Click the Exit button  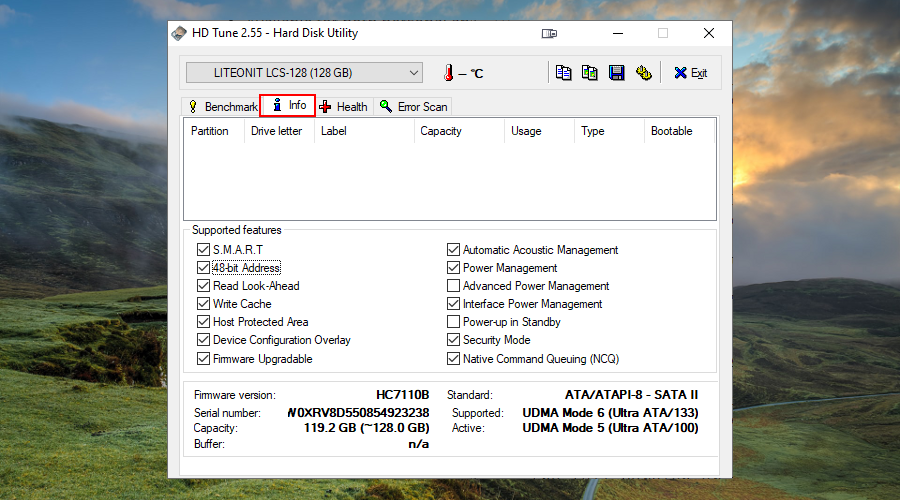pos(690,73)
